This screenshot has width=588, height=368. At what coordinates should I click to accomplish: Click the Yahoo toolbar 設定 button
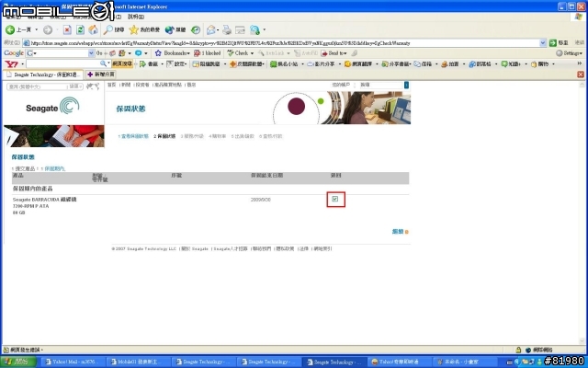tap(176, 64)
